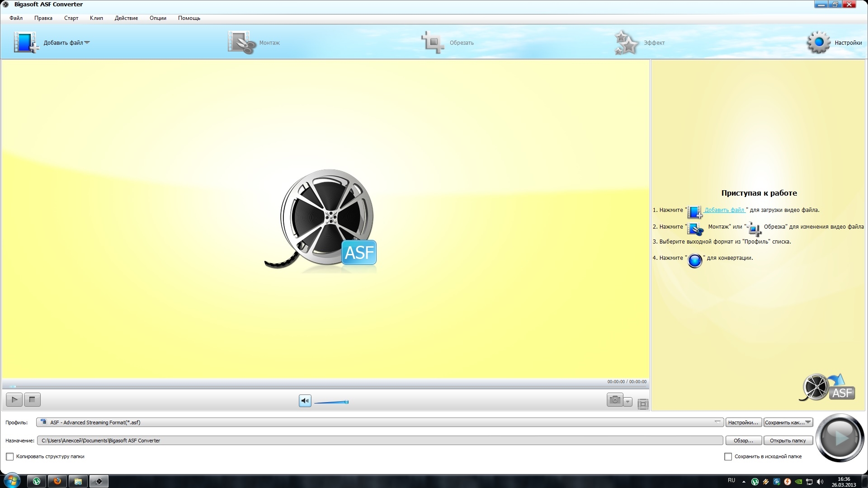Viewport: 868px width, 488px height.
Task: Follow the Добавить файл link in guide
Action: point(724,210)
